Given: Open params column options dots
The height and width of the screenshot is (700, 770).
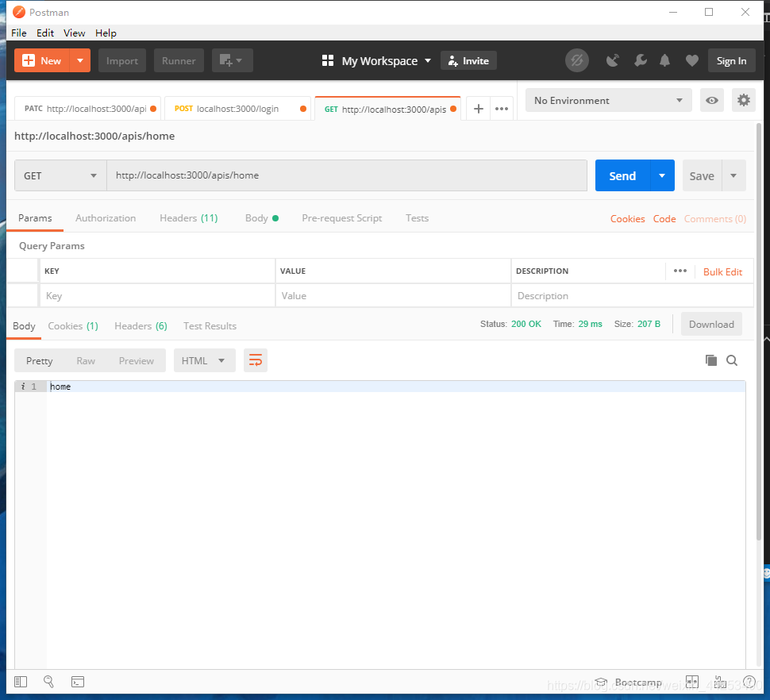Looking at the screenshot, I should click(680, 271).
